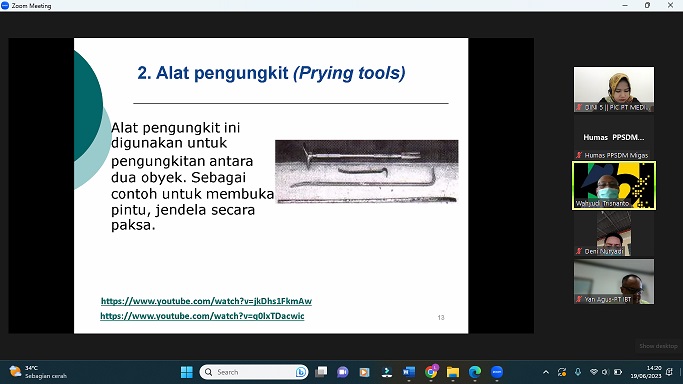Viewport: 683px width, 384px height.
Task: Select the Humas PPSDM Migas participant tile
Action: point(614,138)
